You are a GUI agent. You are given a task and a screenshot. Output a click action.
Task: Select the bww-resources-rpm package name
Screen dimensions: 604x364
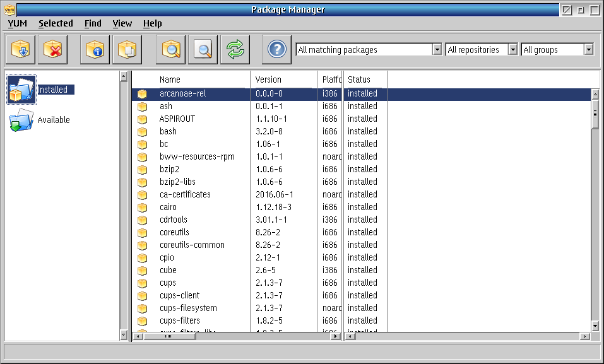[x=197, y=157]
